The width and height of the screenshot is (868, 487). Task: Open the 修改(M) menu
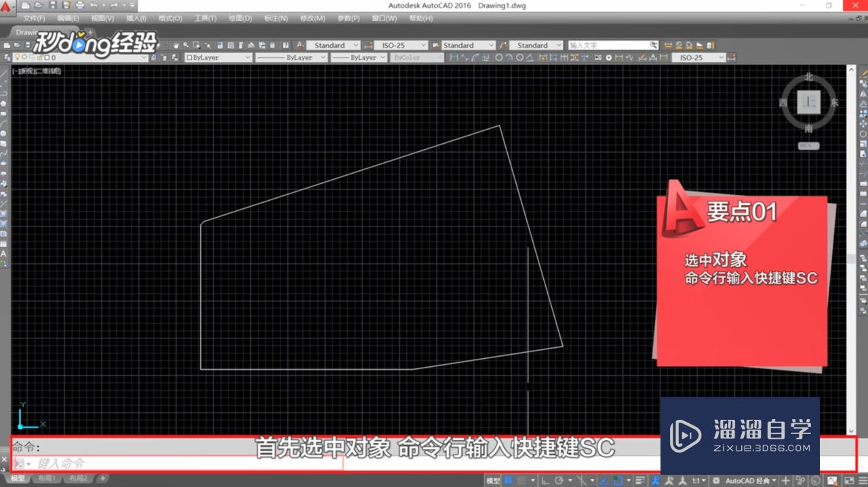pyautogui.click(x=312, y=18)
